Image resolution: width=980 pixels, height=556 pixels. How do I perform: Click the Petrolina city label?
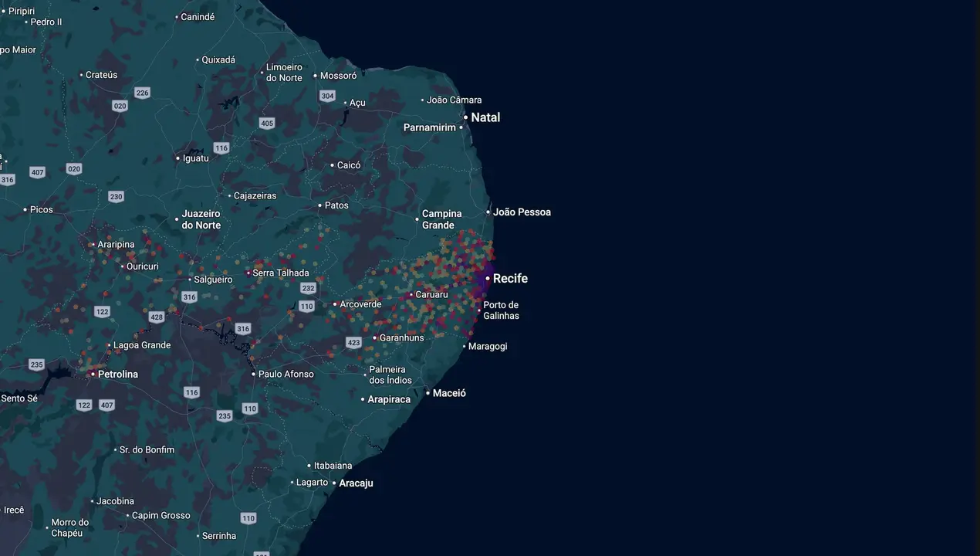click(118, 375)
